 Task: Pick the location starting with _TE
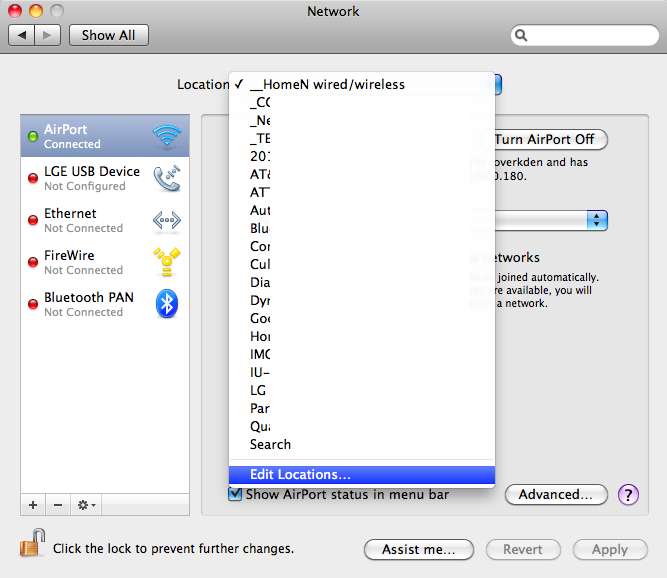pyautogui.click(x=362, y=138)
